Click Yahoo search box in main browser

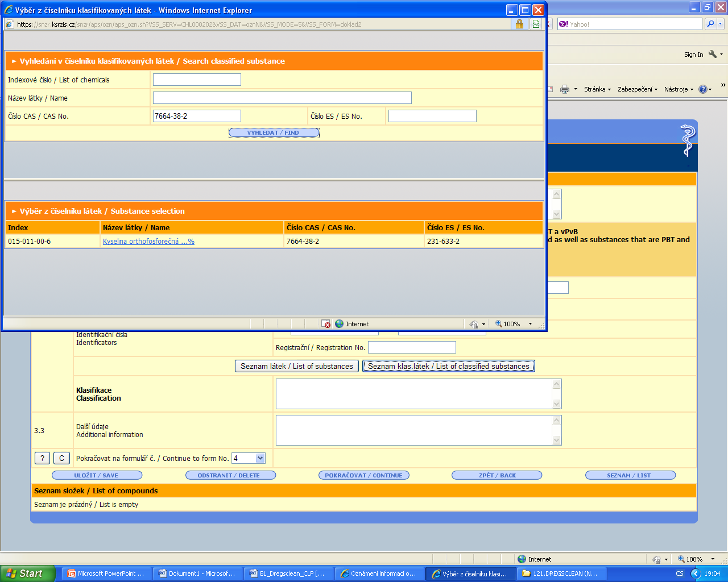[x=630, y=24]
